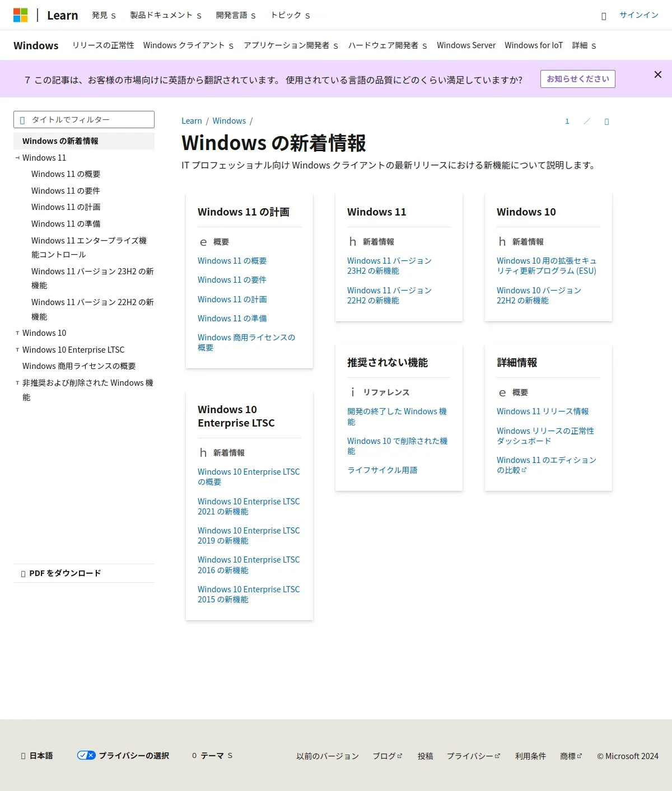Click the search icon in header
The height and width of the screenshot is (791, 672).
[x=604, y=16]
